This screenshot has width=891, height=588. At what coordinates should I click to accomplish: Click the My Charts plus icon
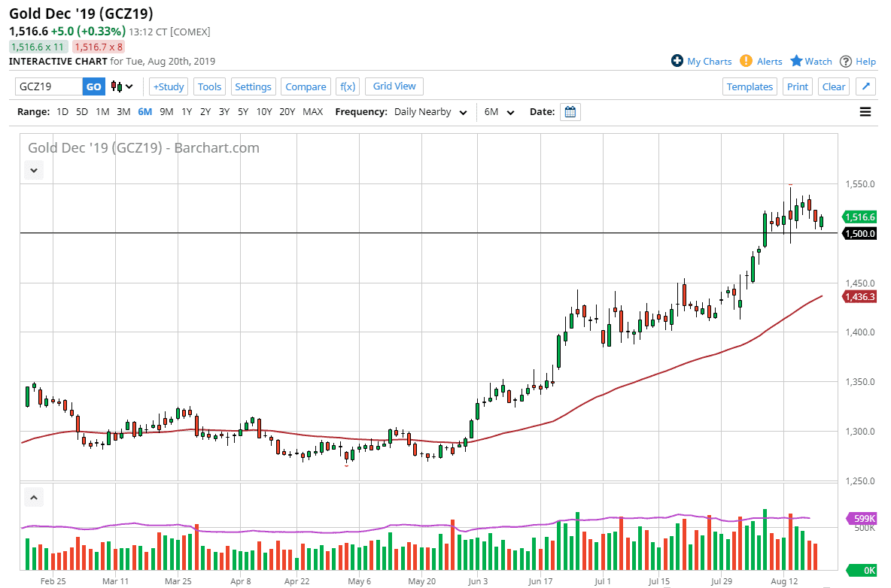tap(677, 61)
